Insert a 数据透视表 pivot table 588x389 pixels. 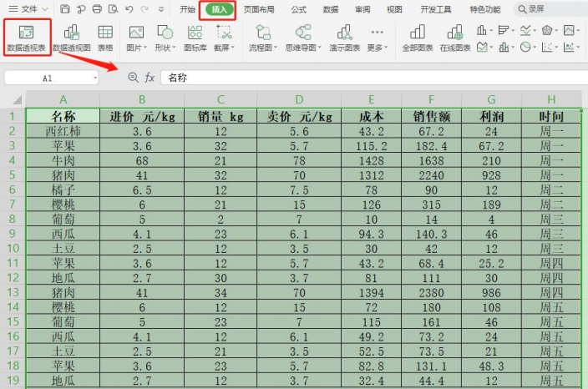tap(26, 38)
